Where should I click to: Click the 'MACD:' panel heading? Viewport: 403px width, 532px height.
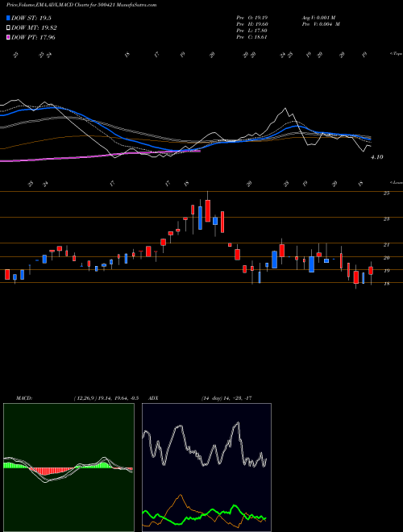[x=24, y=398]
